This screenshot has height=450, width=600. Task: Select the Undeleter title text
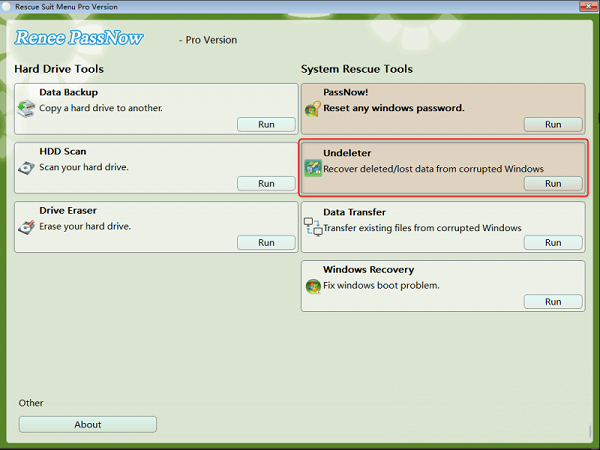[x=347, y=153]
